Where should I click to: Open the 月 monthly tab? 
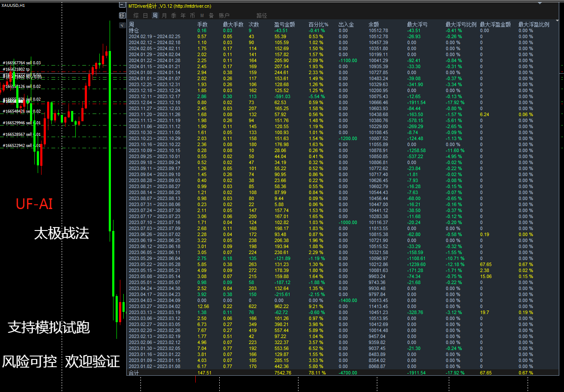click(164, 15)
